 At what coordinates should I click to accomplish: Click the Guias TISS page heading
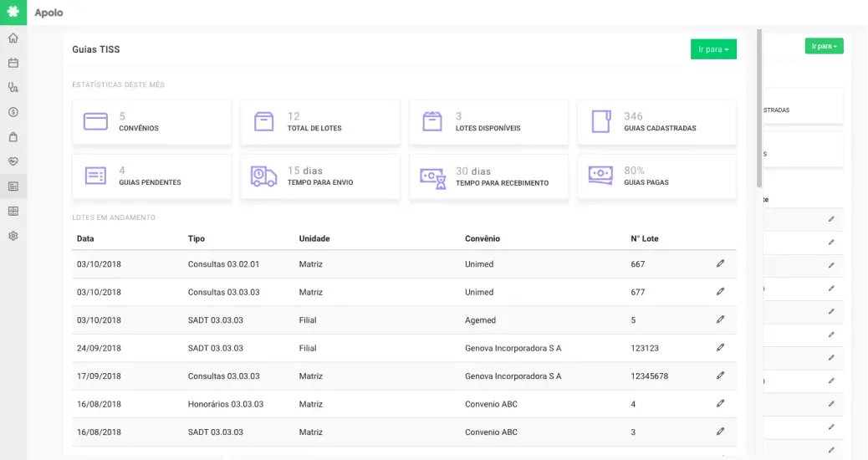point(96,49)
